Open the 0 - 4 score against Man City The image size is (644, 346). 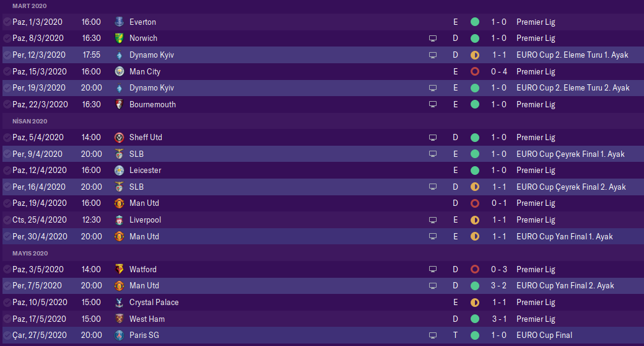coord(499,71)
